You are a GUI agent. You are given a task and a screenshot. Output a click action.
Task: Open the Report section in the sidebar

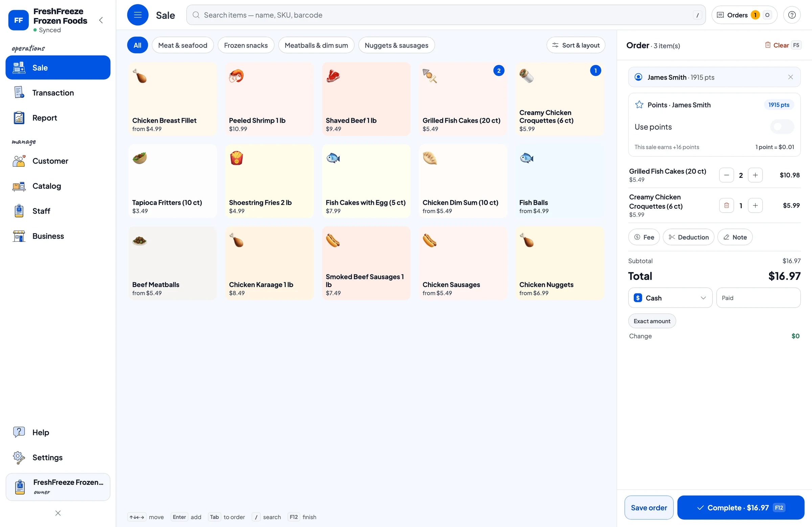(58, 118)
